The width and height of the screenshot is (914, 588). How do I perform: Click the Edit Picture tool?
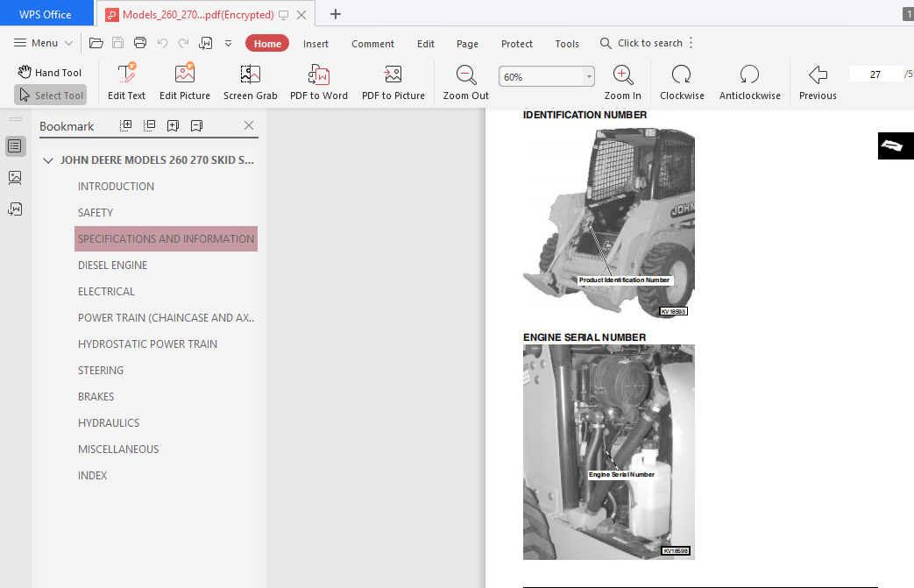click(x=185, y=82)
